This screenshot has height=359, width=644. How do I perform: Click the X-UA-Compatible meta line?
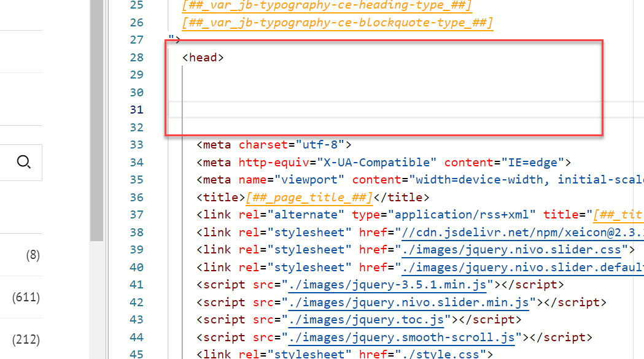tap(384, 163)
